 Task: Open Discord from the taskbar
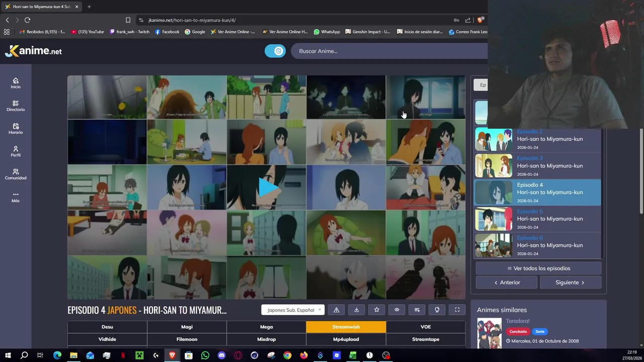(221, 355)
